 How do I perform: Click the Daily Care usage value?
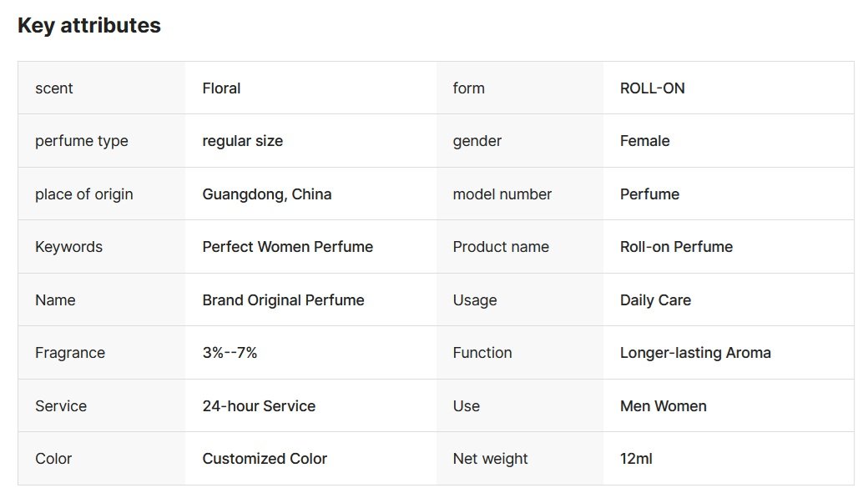click(x=655, y=300)
